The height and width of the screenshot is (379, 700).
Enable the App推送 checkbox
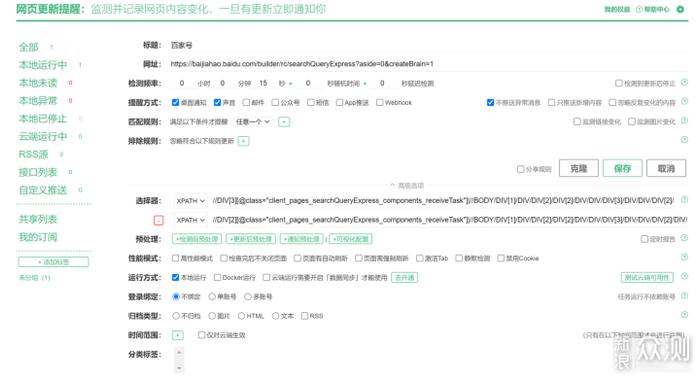point(339,103)
